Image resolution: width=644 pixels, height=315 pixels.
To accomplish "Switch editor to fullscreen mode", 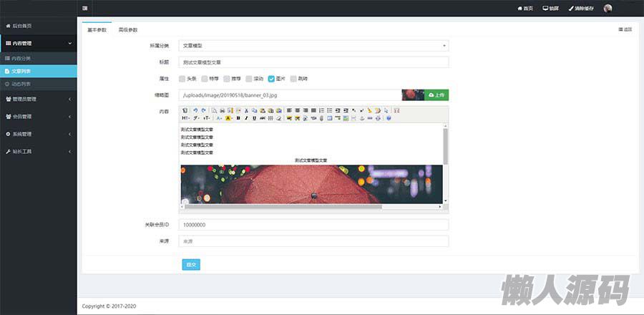I will point(396,110).
